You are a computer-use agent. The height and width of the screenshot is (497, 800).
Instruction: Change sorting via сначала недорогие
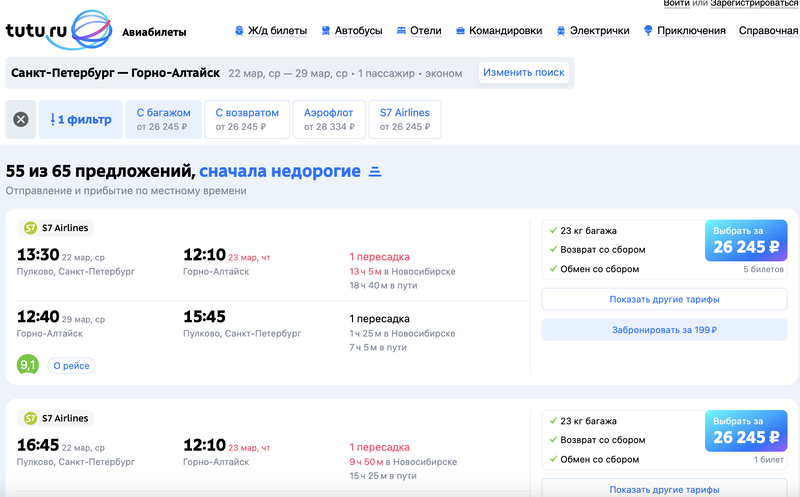(x=280, y=171)
